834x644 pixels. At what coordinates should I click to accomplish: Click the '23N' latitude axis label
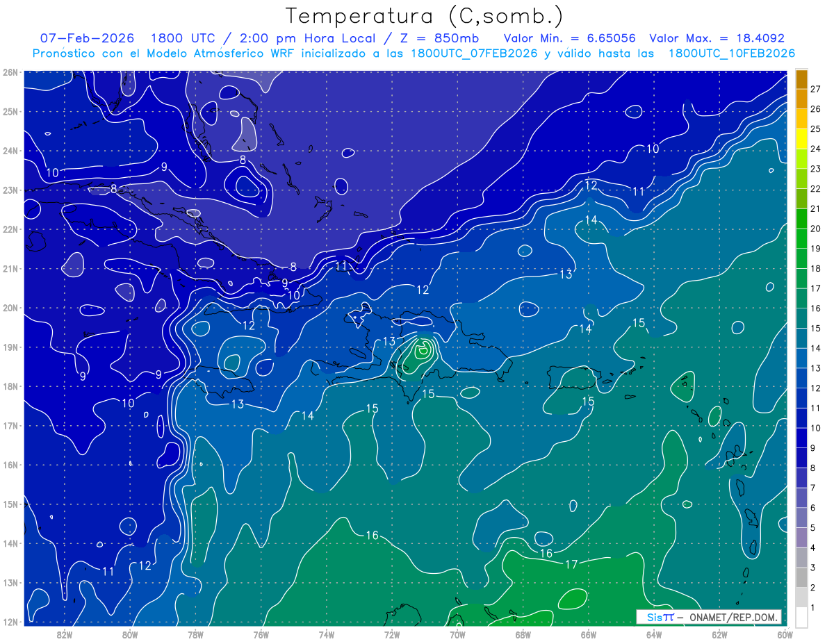click(10, 190)
